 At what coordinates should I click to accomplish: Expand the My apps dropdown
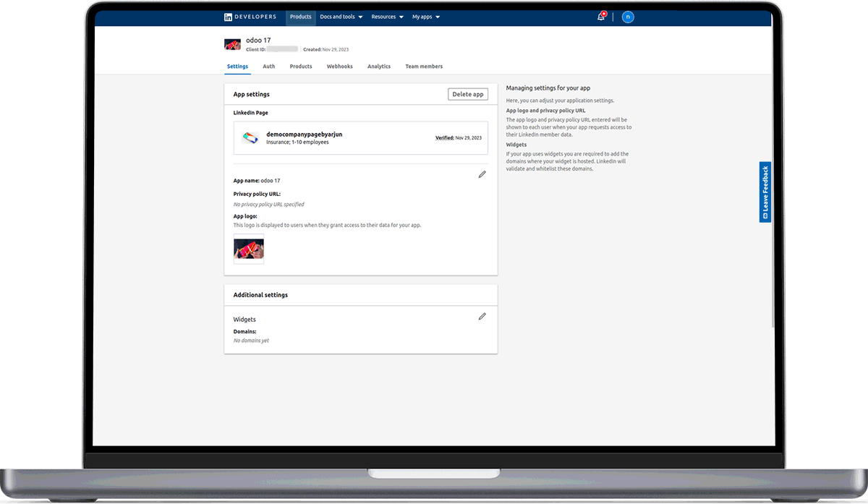pos(426,17)
